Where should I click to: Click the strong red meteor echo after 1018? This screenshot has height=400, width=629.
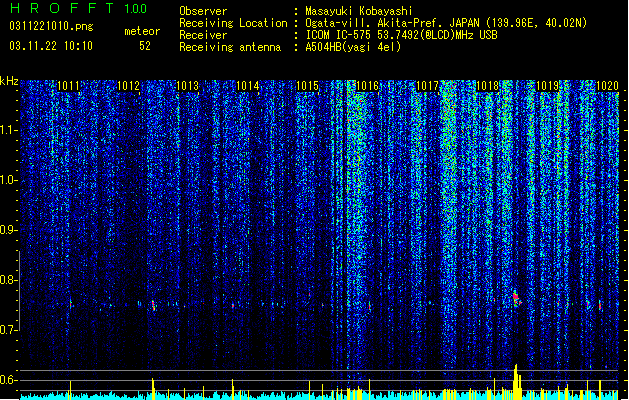pyautogui.click(x=516, y=298)
